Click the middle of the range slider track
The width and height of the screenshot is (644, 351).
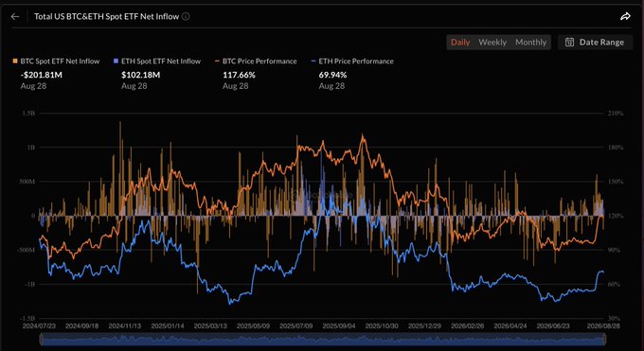(x=323, y=339)
